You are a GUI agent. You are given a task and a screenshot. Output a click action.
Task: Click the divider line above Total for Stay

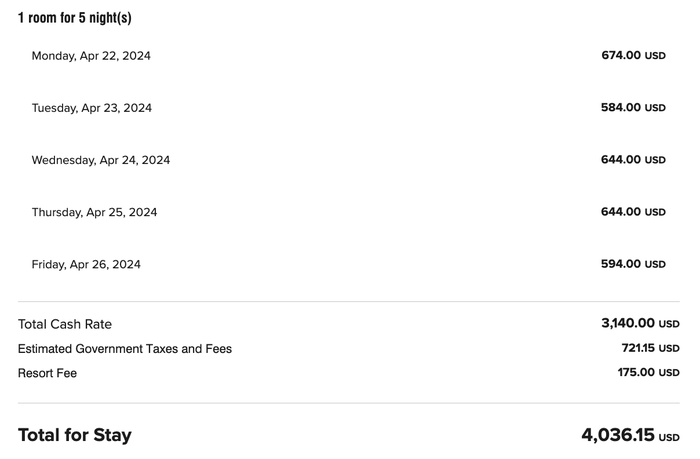pyautogui.click(x=349, y=403)
